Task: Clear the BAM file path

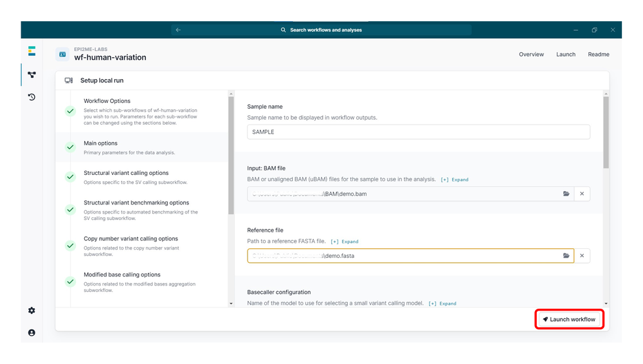Action: pos(582,194)
